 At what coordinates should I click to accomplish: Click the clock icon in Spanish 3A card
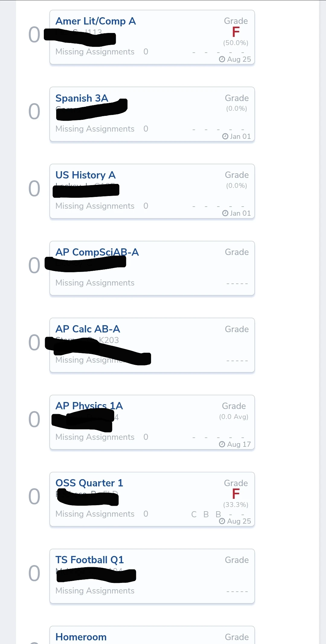(x=225, y=136)
